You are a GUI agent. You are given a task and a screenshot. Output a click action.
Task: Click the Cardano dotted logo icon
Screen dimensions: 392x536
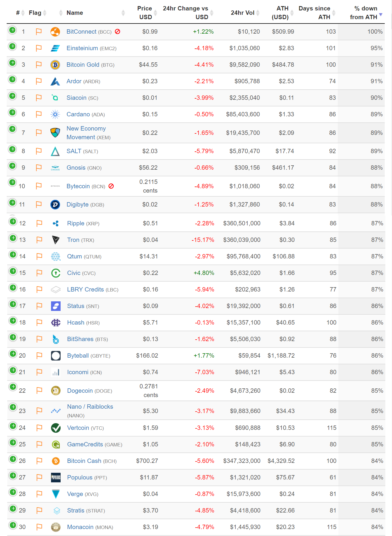tap(55, 114)
